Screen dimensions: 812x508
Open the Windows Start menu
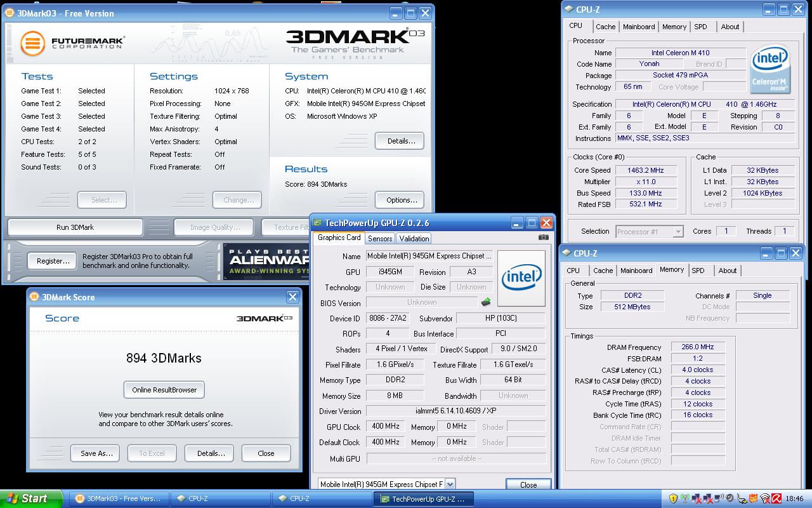[x=31, y=498]
